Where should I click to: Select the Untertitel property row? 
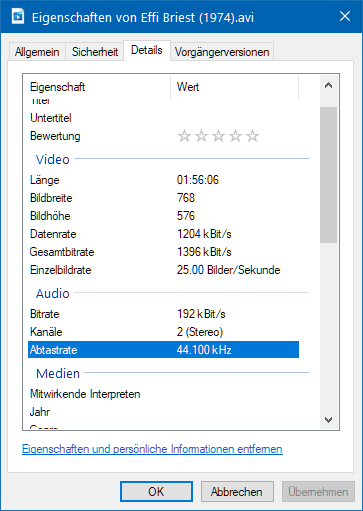(163, 118)
